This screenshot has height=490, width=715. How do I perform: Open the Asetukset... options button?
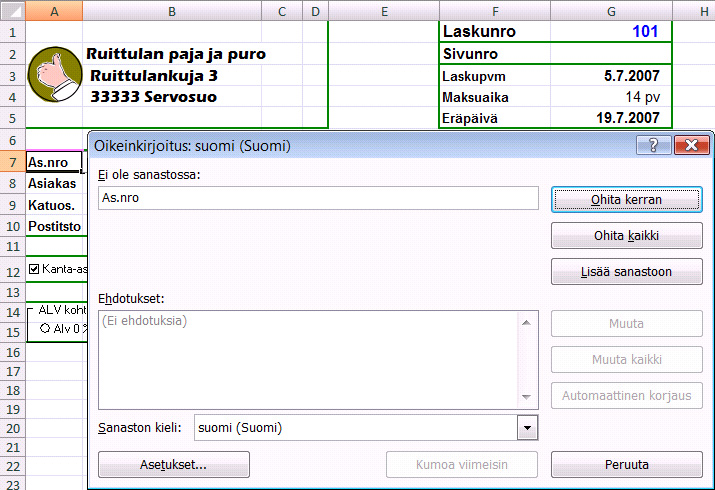pos(174,464)
